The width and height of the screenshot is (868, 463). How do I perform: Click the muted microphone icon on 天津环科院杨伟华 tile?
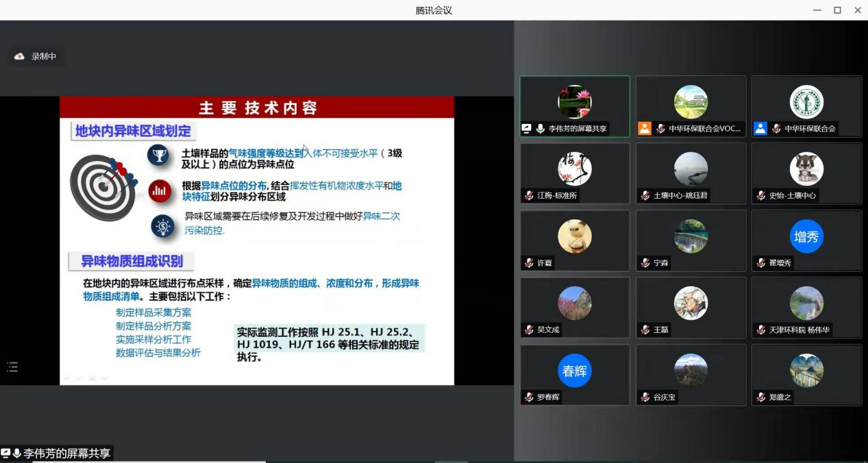tap(760, 330)
